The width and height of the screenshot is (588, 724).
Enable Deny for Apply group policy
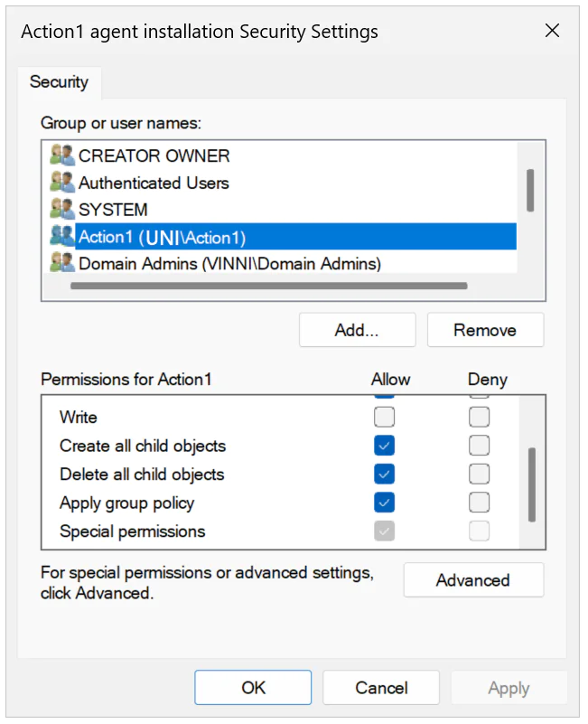pos(479,503)
